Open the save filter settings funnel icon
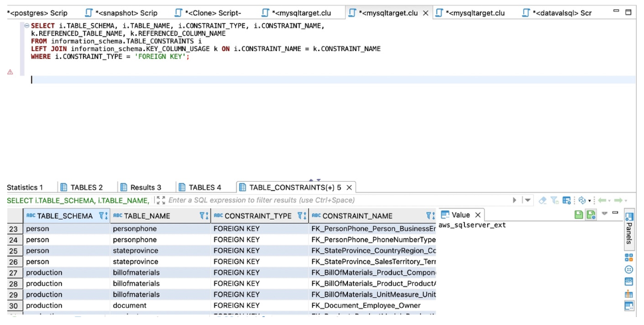This screenshot has height=325, width=644. (x=554, y=200)
